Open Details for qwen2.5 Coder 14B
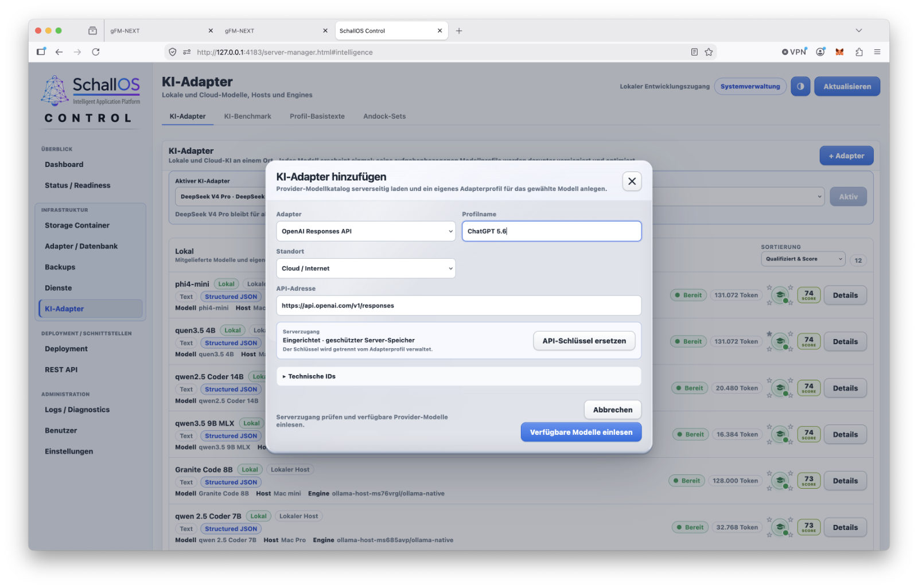918x588 pixels. click(x=845, y=388)
